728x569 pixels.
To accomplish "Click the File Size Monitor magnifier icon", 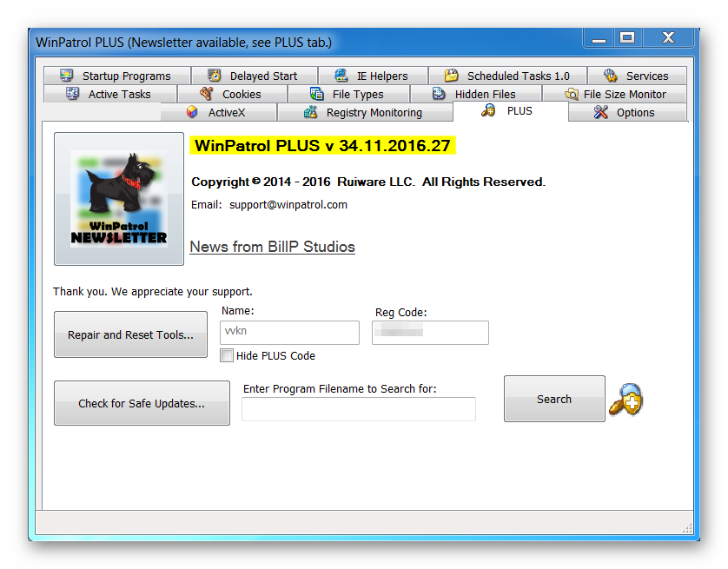I will pyautogui.click(x=572, y=94).
